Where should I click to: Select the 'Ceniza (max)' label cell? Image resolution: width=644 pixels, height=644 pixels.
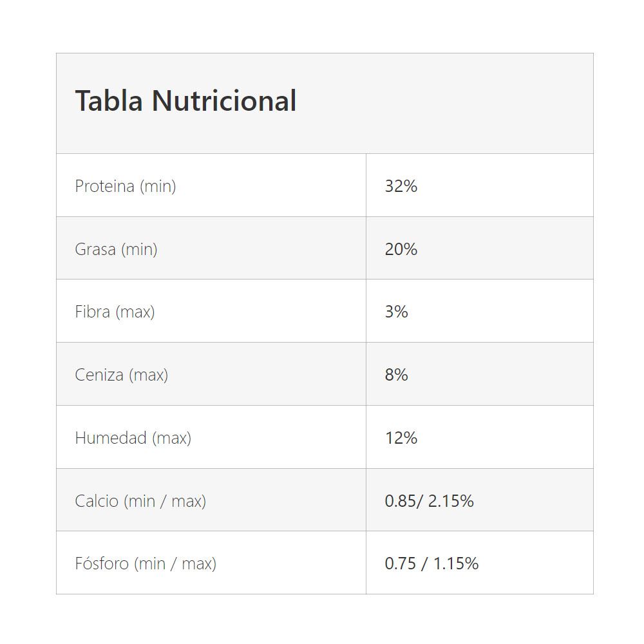(121, 375)
